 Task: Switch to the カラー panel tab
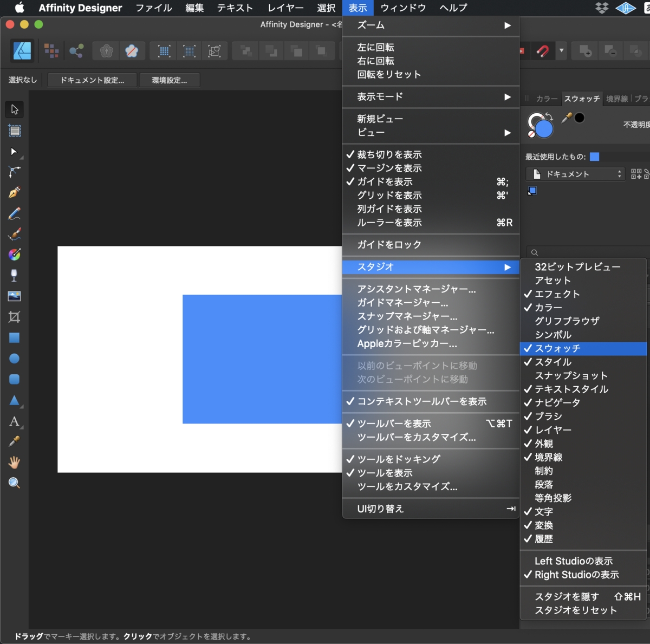[x=547, y=99]
